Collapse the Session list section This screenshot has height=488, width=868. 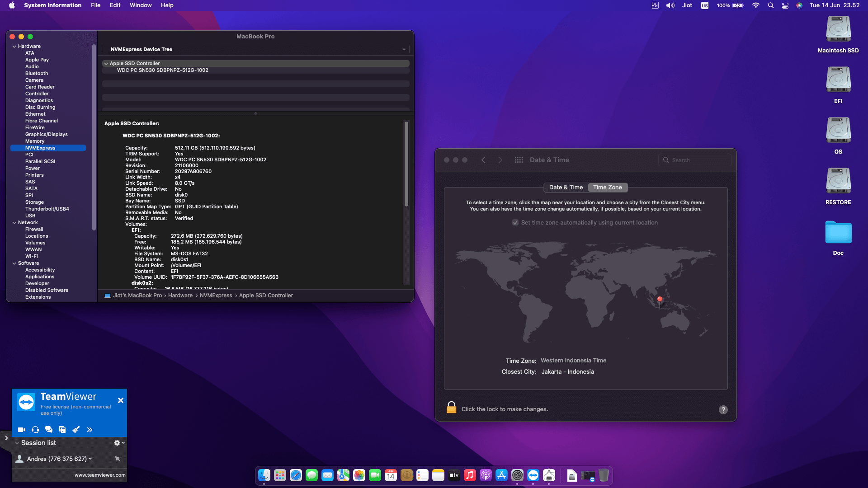(17, 443)
